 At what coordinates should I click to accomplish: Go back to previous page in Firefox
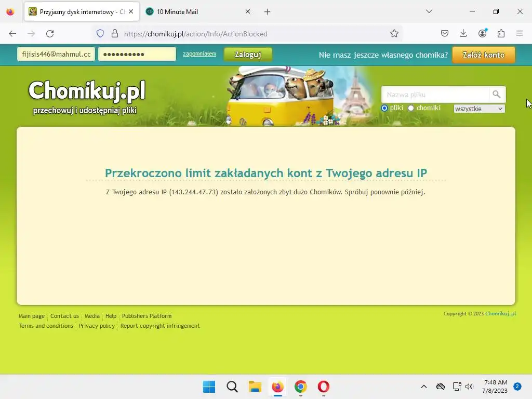click(12, 34)
